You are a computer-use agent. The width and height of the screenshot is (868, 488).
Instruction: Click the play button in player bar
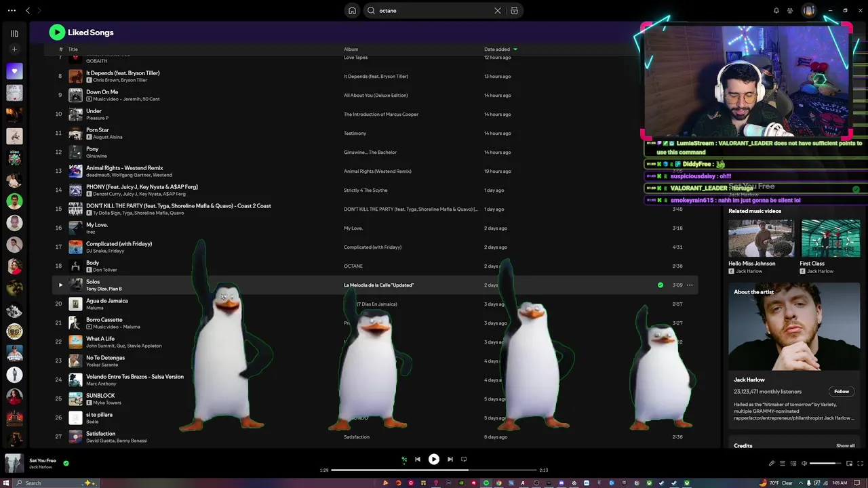[x=434, y=460]
